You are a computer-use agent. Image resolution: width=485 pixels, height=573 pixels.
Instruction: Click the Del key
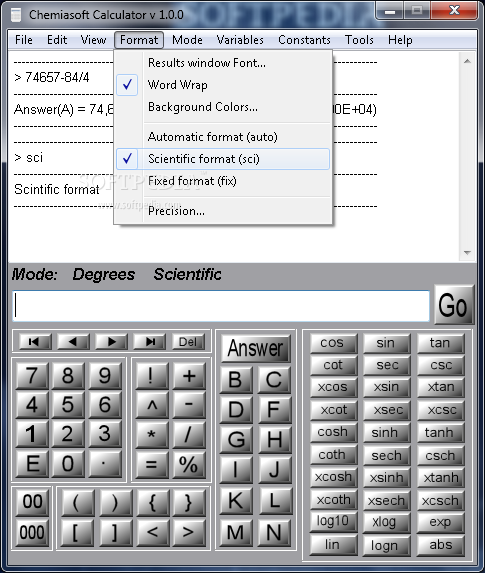(188, 342)
